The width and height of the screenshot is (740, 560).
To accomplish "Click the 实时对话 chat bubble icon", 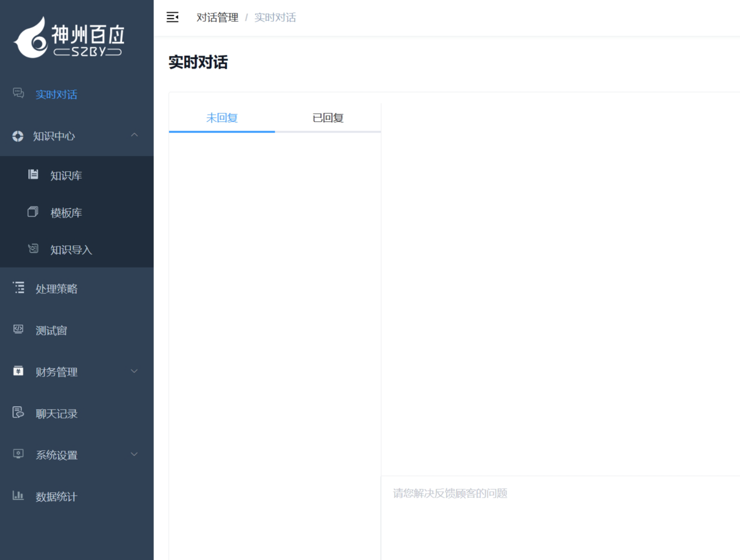I will [18, 93].
